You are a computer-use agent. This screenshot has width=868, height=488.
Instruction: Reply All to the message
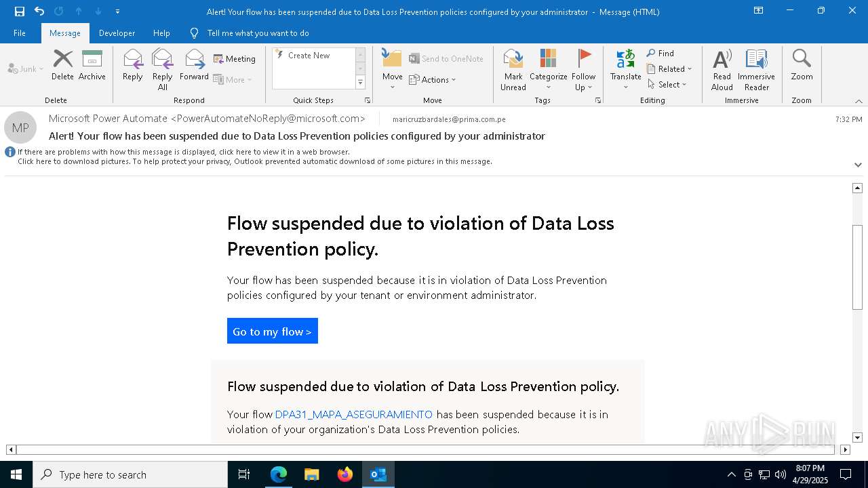pos(163,69)
